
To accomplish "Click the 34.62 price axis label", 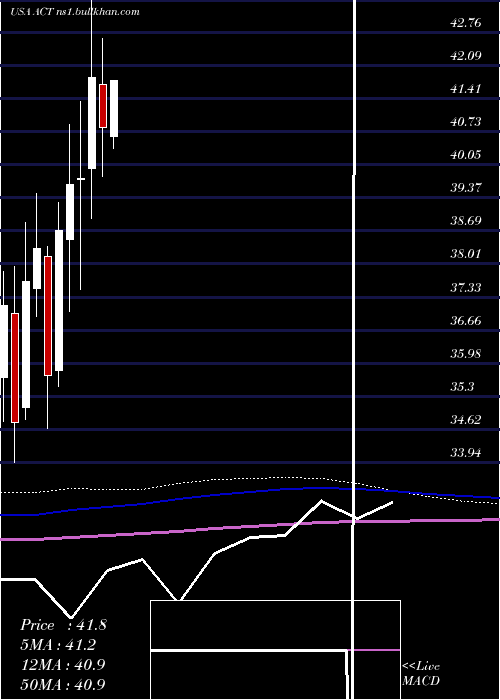I will point(466,420).
